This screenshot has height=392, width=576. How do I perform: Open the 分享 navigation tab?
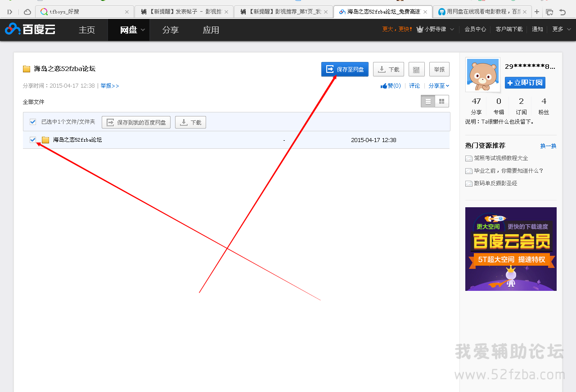[x=170, y=30]
